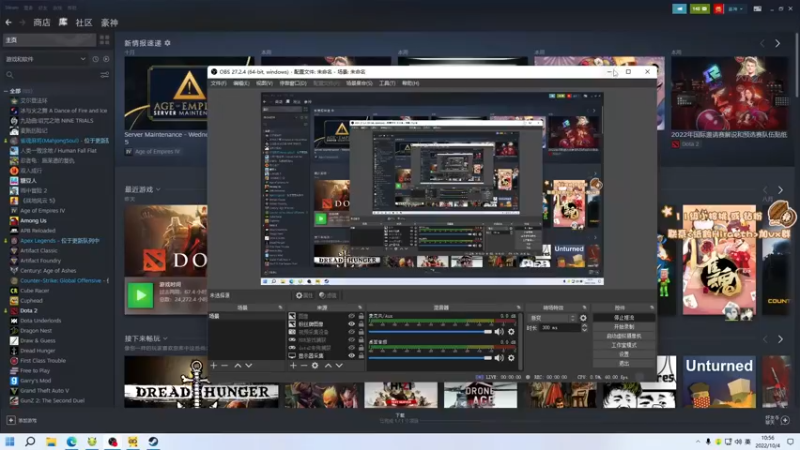Open Steam announcements teal button

(679, 9)
